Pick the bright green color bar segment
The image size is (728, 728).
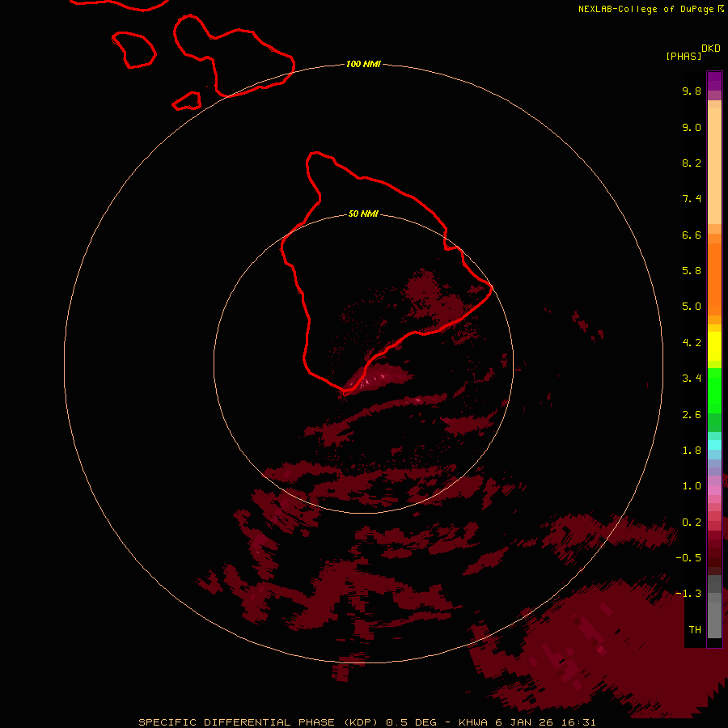pos(714,390)
